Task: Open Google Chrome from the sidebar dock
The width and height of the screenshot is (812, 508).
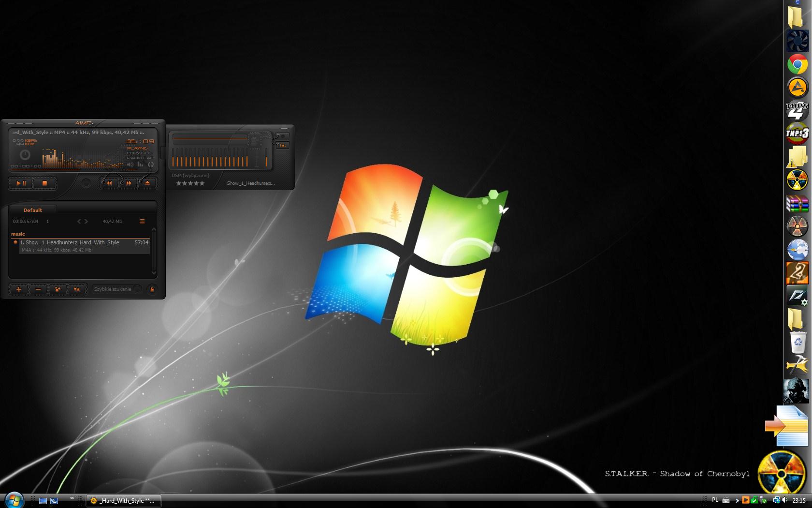Action: pyautogui.click(x=797, y=64)
